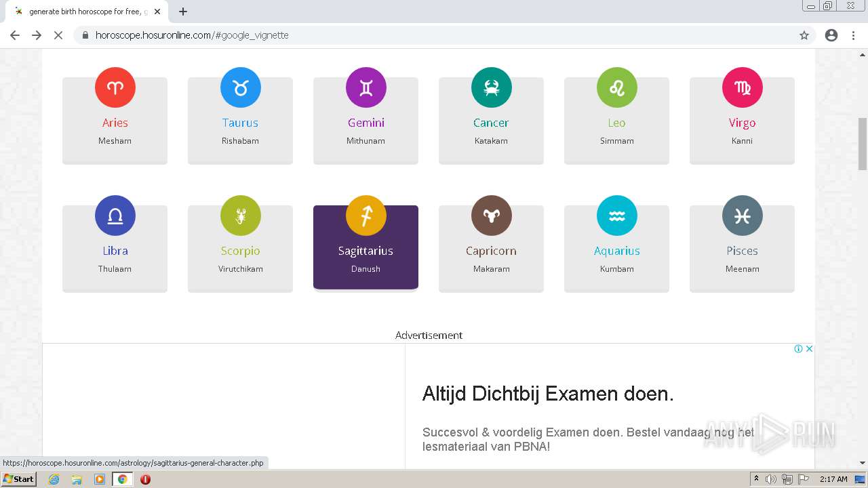Open the Taurus horoscope link
The height and width of the screenshot is (488, 868).
pyautogui.click(x=241, y=123)
